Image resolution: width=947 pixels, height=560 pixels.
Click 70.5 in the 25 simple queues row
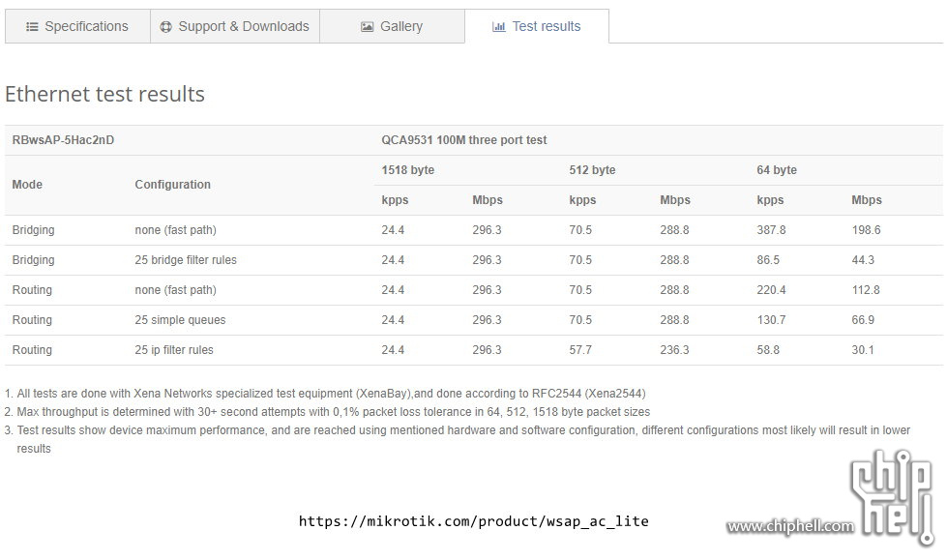point(580,320)
